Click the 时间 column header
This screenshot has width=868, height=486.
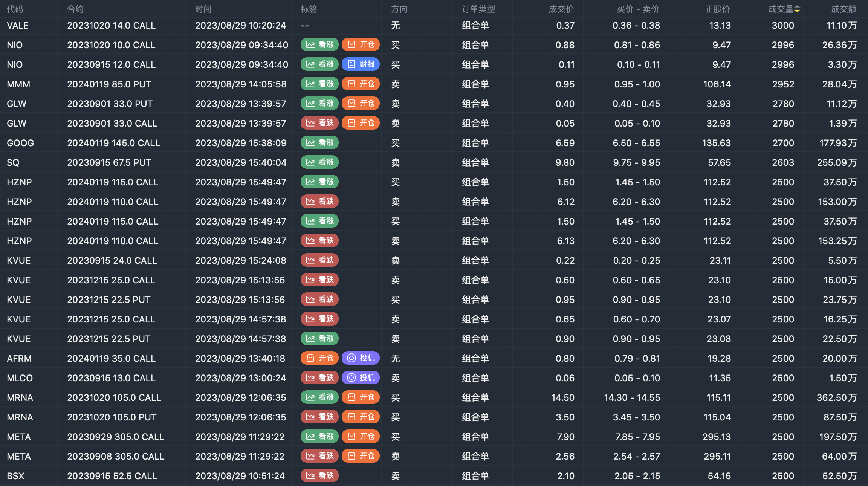coord(203,9)
